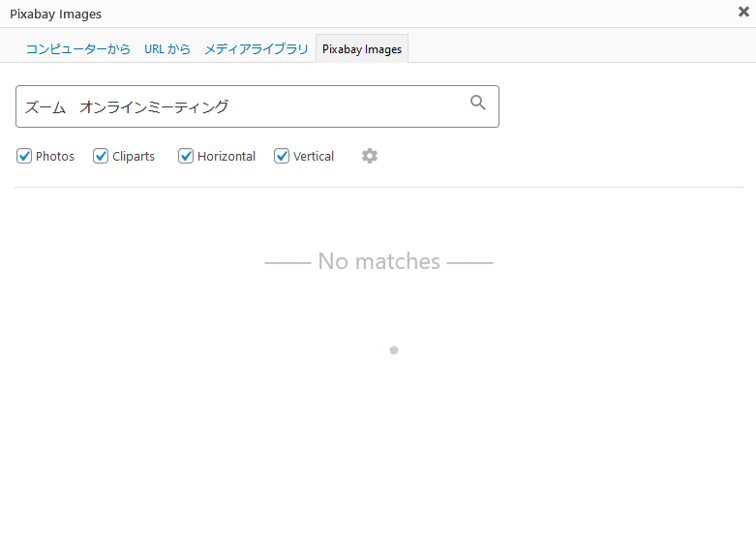Click the Cliparts label text
The height and width of the screenshot is (538, 756).
(134, 157)
